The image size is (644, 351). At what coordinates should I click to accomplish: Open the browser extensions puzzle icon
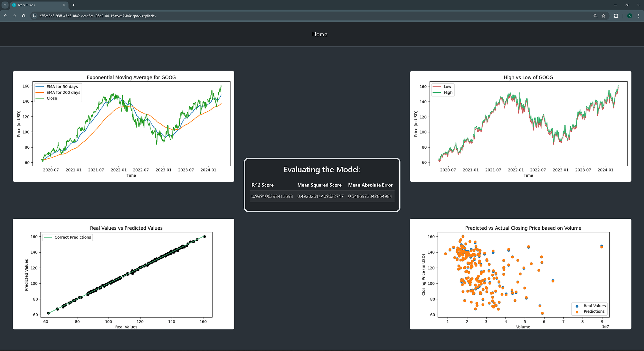pyautogui.click(x=616, y=16)
